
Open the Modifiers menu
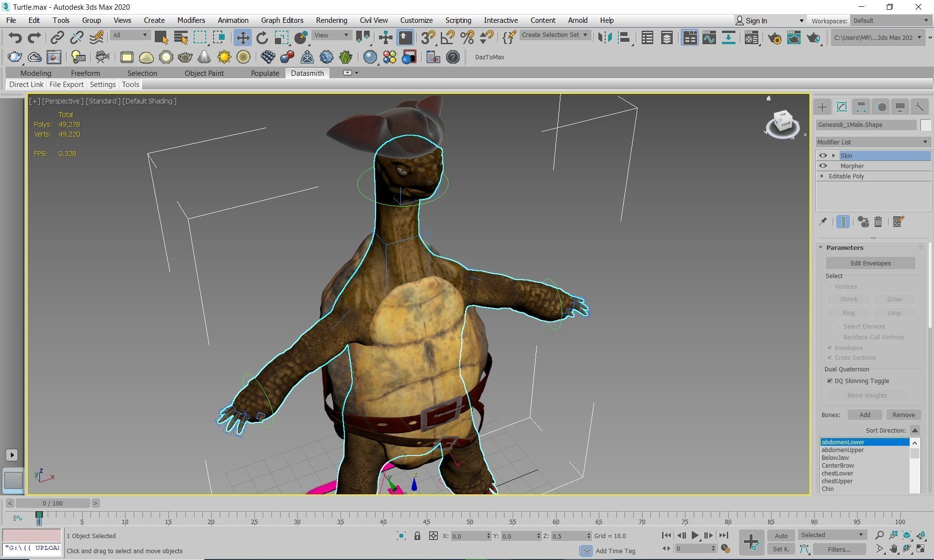point(191,20)
